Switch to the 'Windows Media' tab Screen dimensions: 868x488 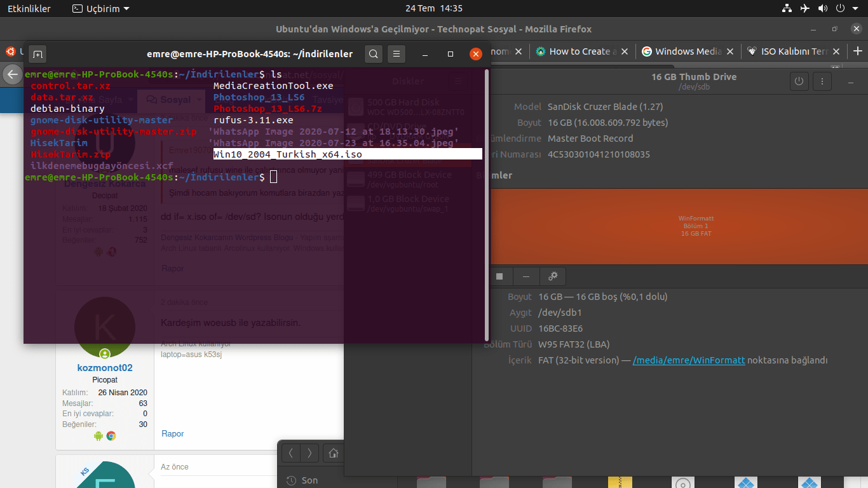point(688,51)
